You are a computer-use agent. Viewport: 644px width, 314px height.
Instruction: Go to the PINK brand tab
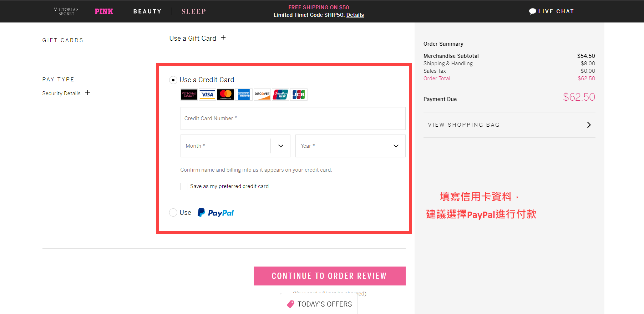pos(104,11)
